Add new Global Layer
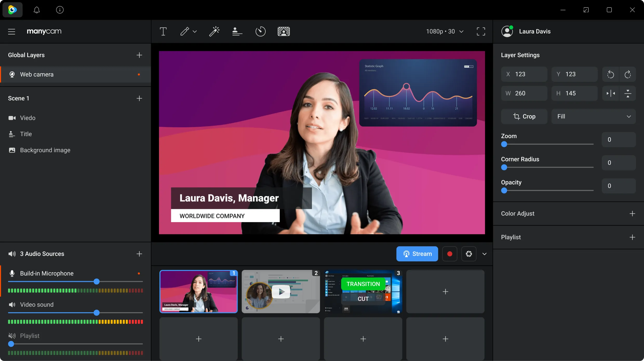Screen dimensions: 644x361 coord(139,55)
